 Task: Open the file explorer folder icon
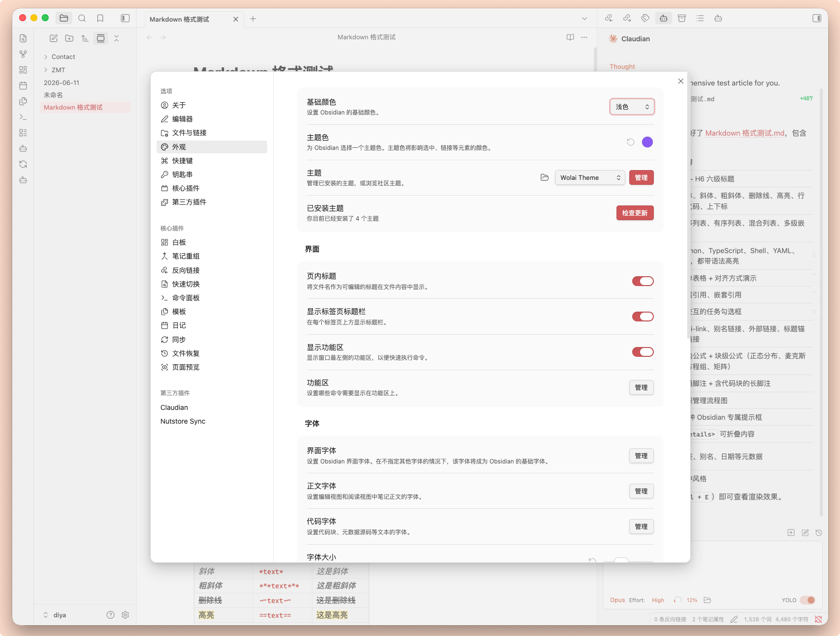tap(64, 18)
